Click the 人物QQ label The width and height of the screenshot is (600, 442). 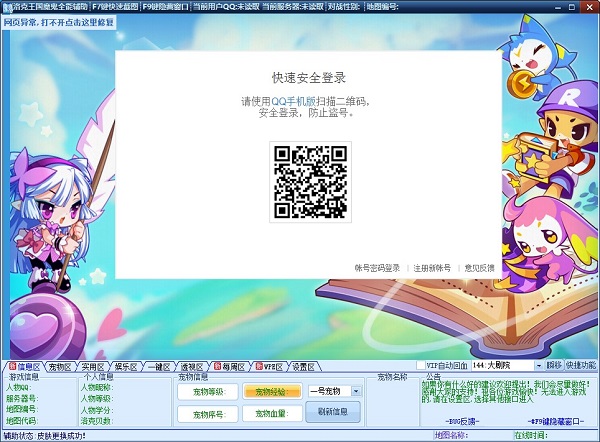click(x=19, y=387)
